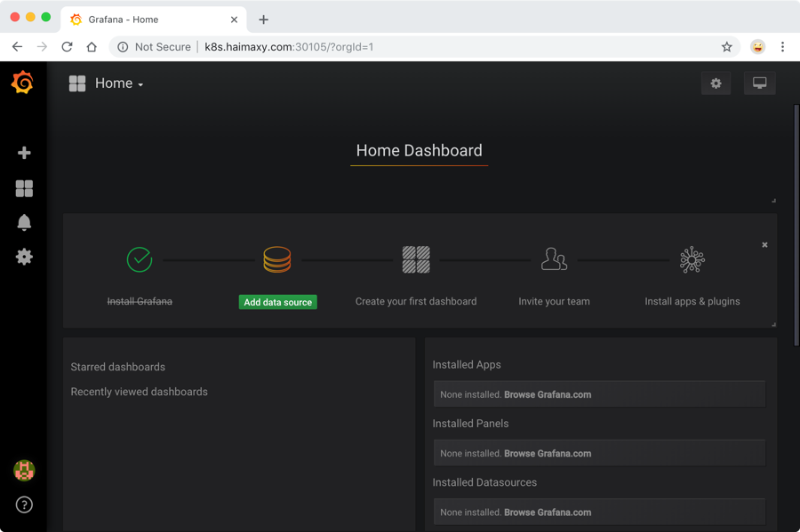
Task: Open Install apps & plugins link
Action: tap(692, 302)
